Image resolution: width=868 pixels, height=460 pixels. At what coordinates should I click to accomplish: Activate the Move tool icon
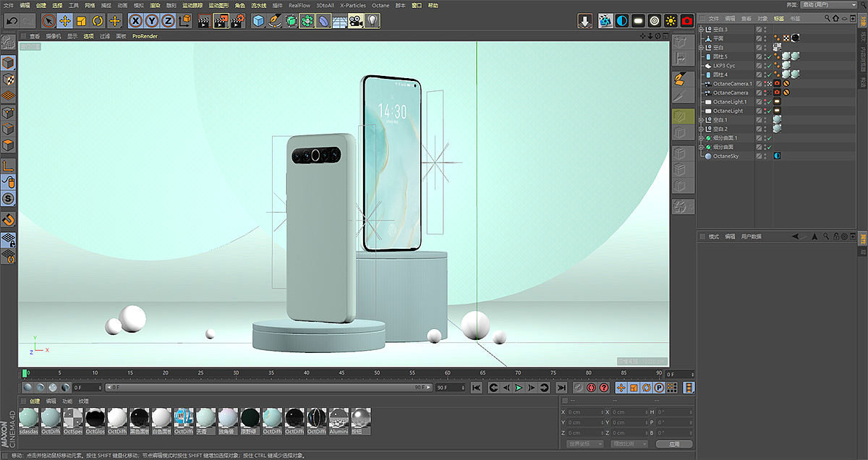(x=65, y=21)
